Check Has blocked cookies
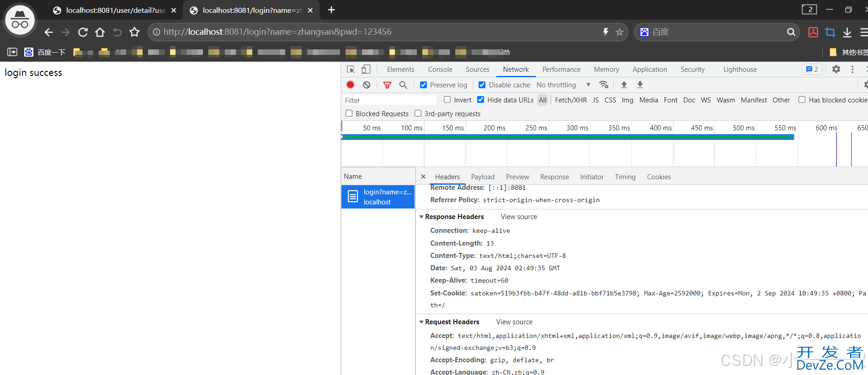Screen dimensions: 868x375 (x=802, y=100)
